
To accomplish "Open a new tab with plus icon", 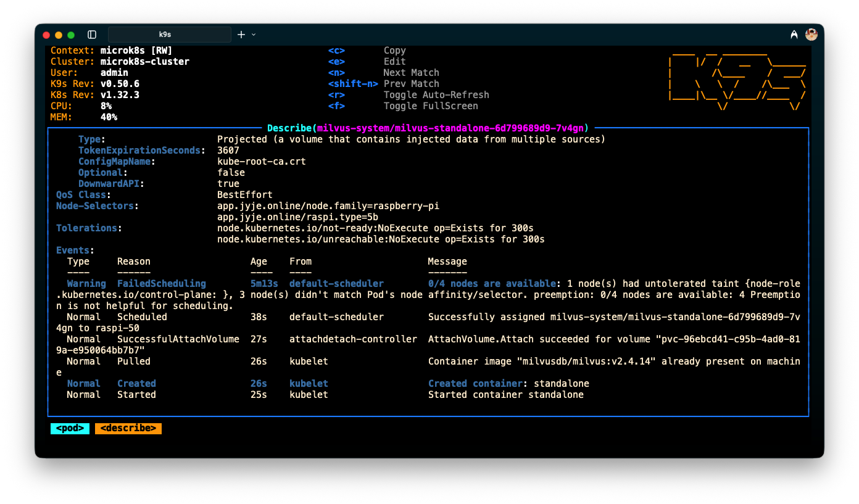I will (241, 35).
